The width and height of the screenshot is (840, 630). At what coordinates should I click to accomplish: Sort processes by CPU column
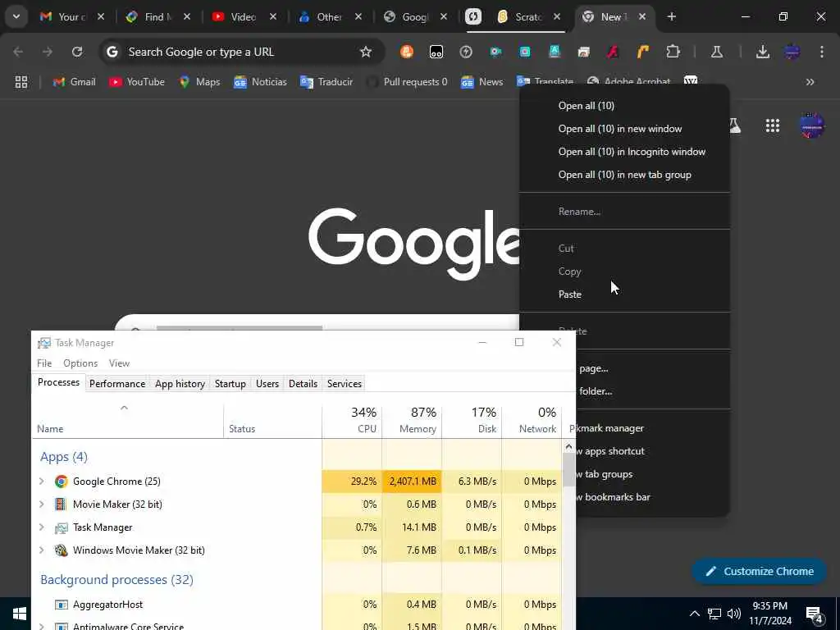coord(352,421)
